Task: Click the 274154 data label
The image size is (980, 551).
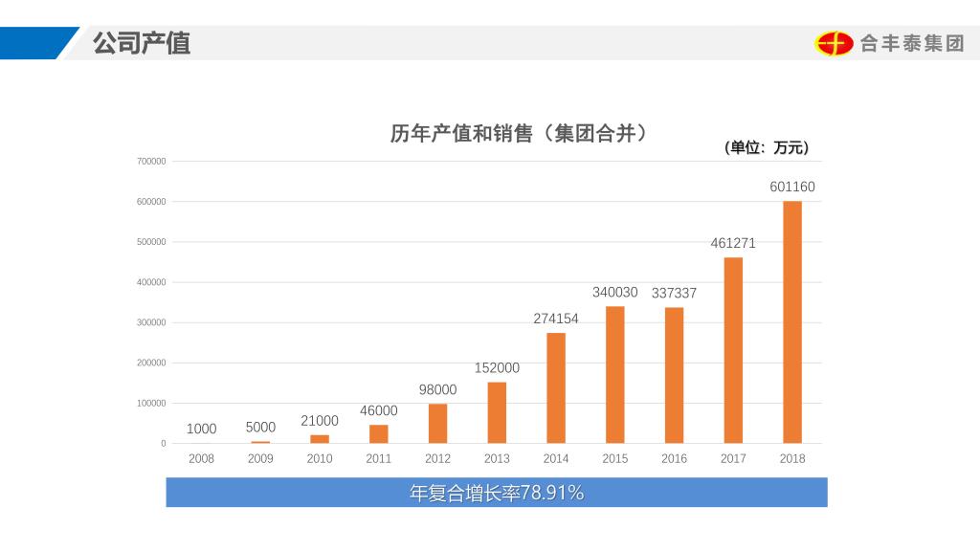Action: 556,319
